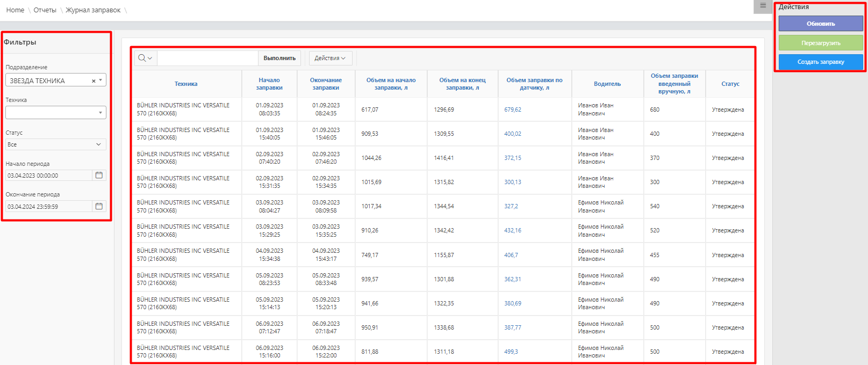868x365 pixels.
Task: Sort by the Техника column header
Action: click(186, 84)
